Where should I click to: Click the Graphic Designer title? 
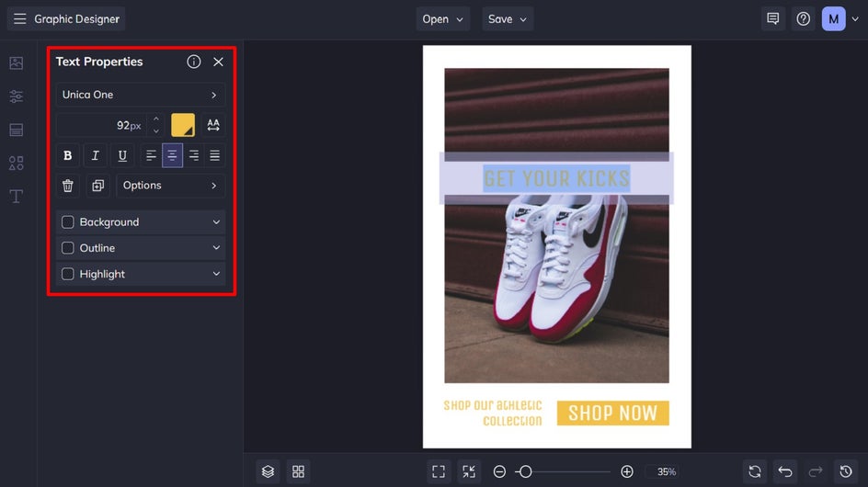click(x=77, y=18)
